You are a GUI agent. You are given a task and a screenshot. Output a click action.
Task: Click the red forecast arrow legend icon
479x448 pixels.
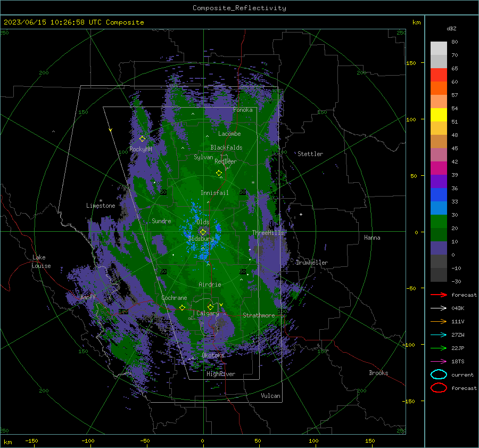[x=439, y=295]
